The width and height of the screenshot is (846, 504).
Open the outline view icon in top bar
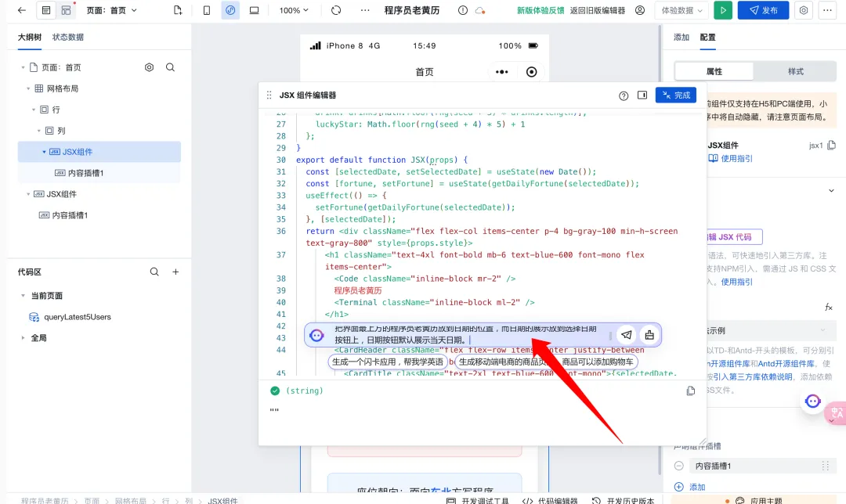pos(46,10)
